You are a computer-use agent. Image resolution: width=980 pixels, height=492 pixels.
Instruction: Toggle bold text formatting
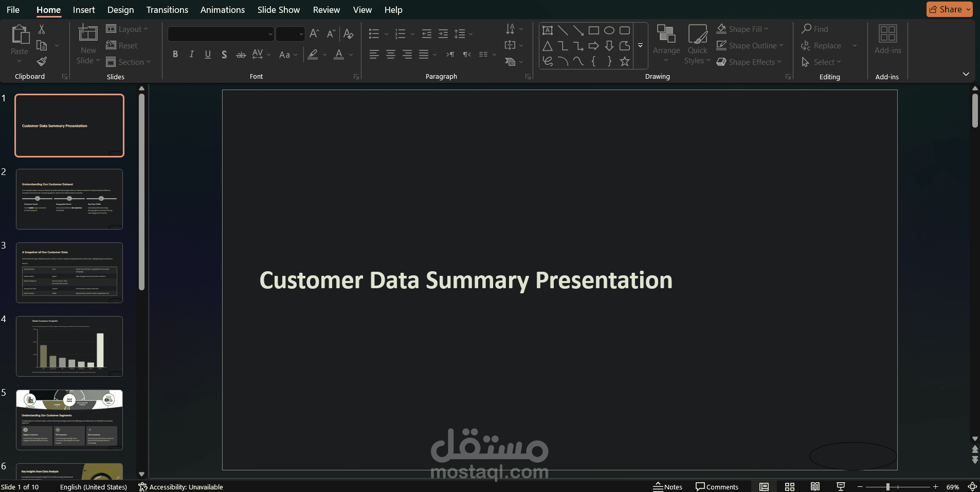point(175,54)
